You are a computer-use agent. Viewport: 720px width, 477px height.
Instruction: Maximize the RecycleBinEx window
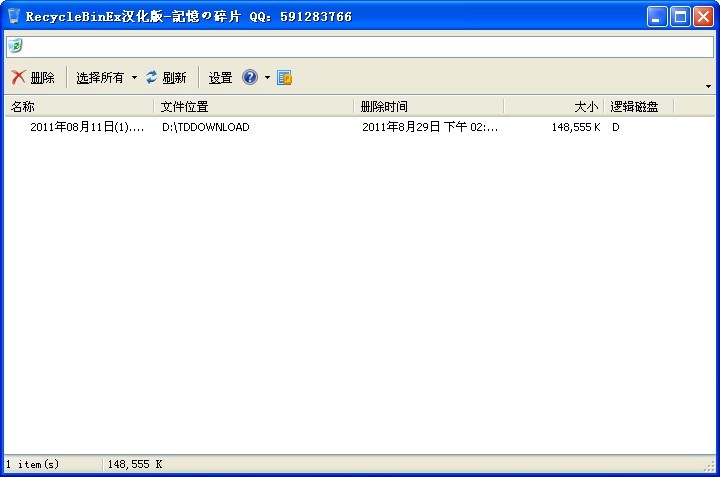[x=680, y=16]
